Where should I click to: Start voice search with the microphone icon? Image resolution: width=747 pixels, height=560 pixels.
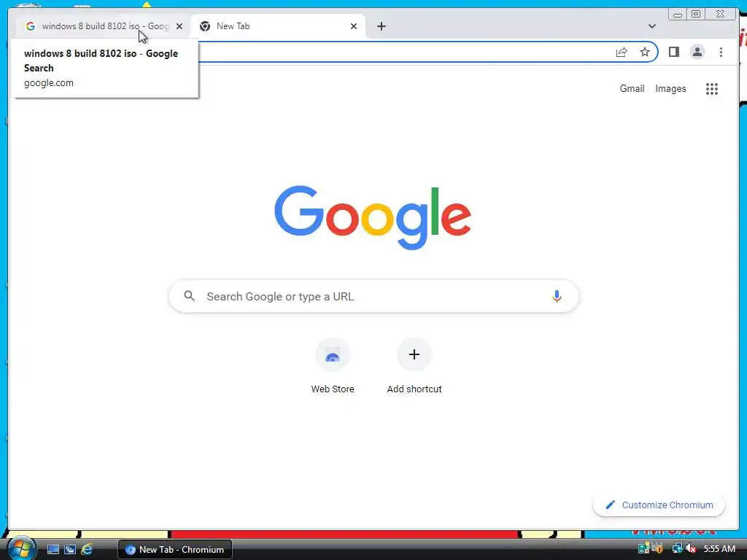tap(557, 296)
